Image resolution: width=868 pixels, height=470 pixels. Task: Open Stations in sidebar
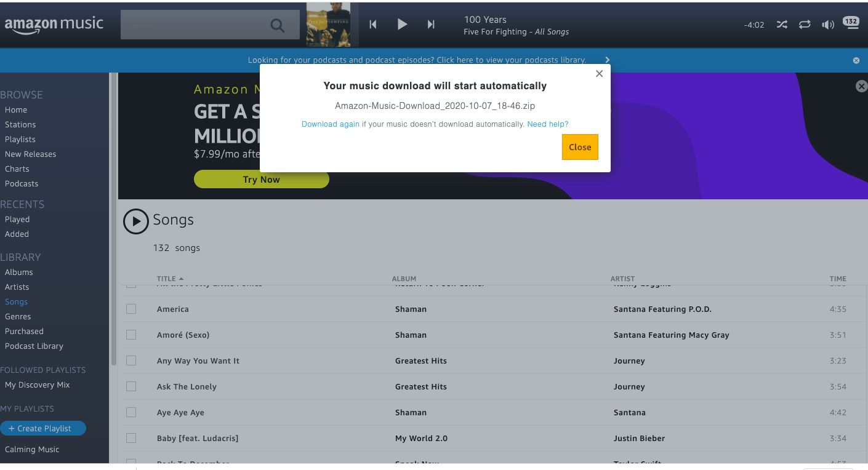(20, 124)
